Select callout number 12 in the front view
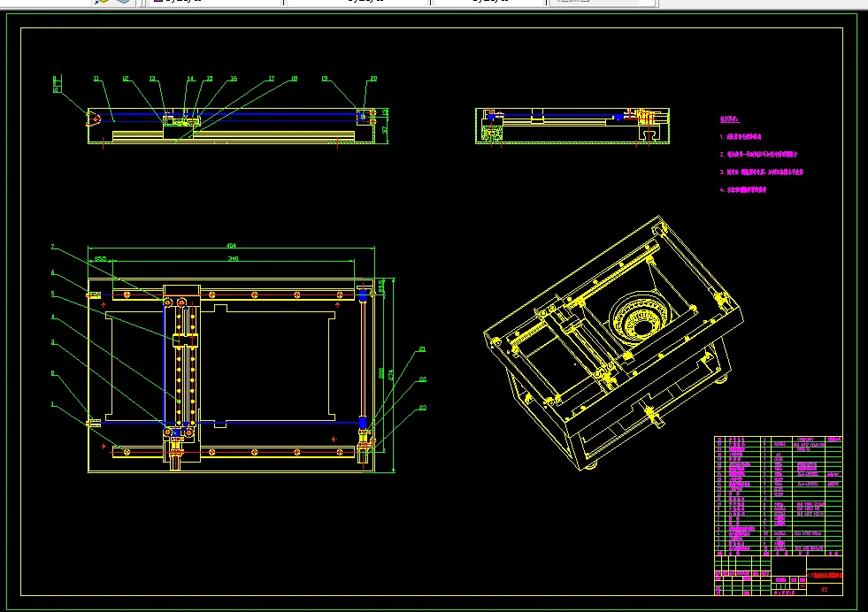Image resolution: width=868 pixels, height=612 pixels. click(x=126, y=79)
